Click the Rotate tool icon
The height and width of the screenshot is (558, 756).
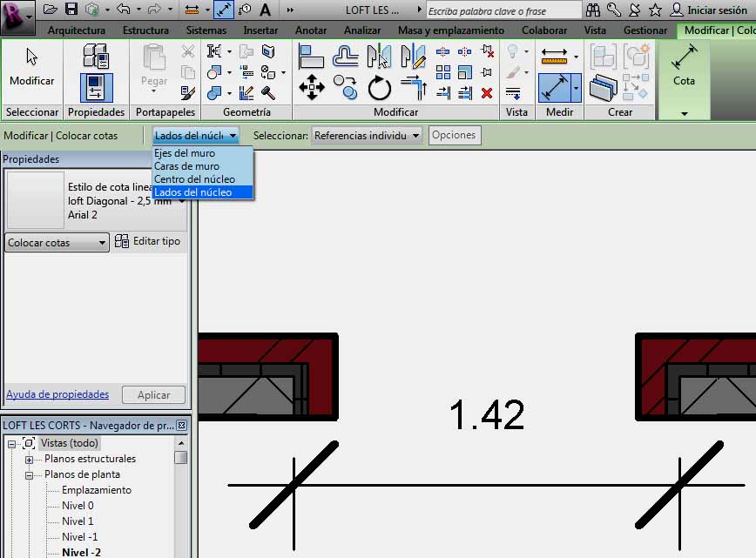coord(379,87)
